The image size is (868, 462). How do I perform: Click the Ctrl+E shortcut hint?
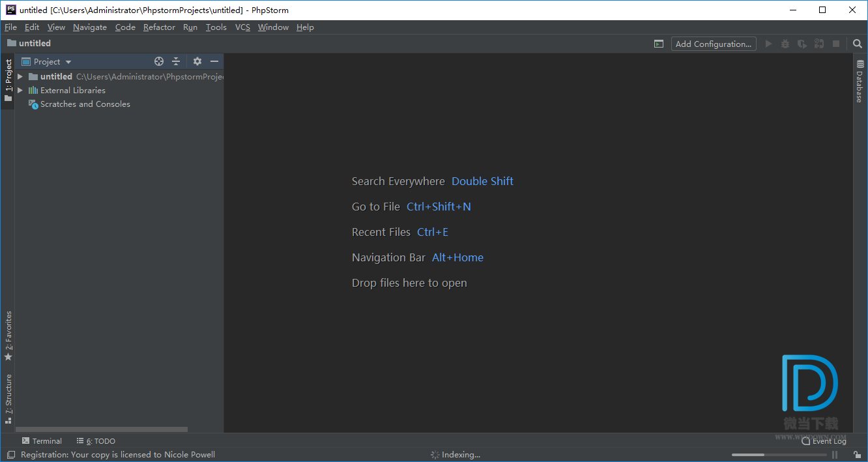click(433, 232)
